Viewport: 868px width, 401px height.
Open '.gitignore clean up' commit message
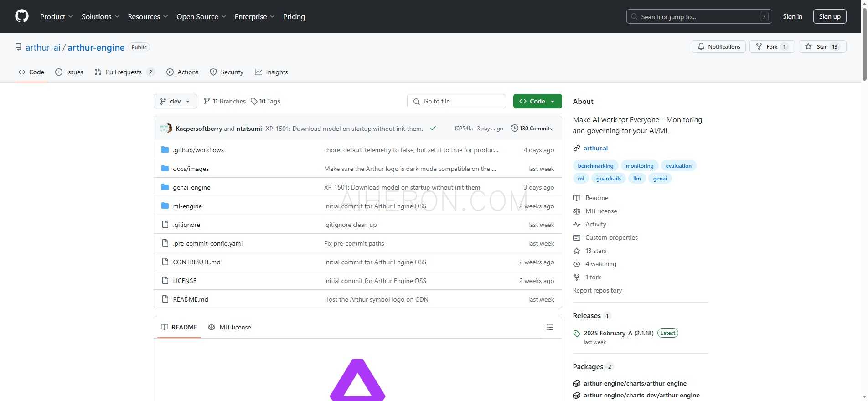pyautogui.click(x=350, y=225)
